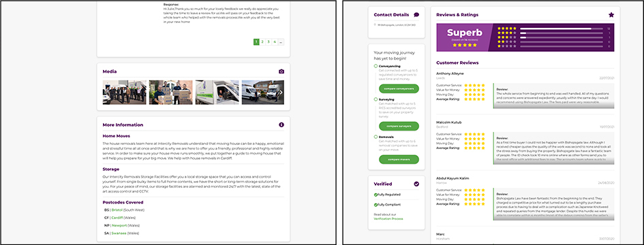Open the Verification Process link

pyautogui.click(x=388, y=218)
